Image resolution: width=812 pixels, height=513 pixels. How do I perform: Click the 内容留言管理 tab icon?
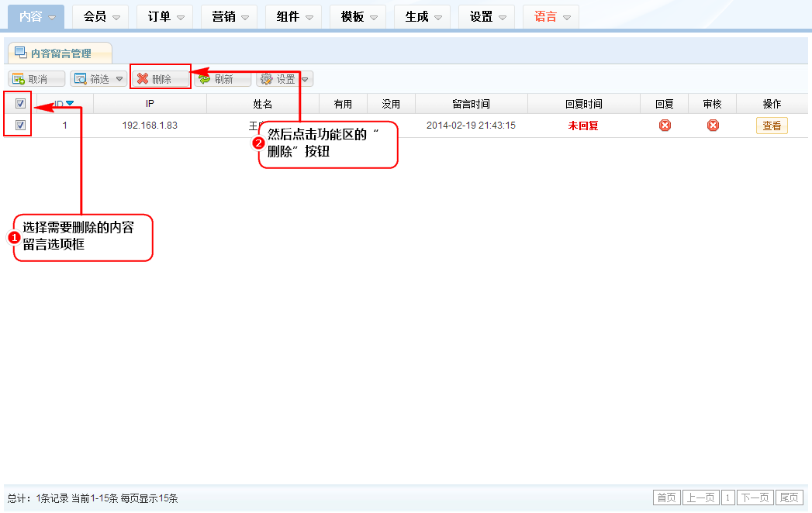coord(22,53)
